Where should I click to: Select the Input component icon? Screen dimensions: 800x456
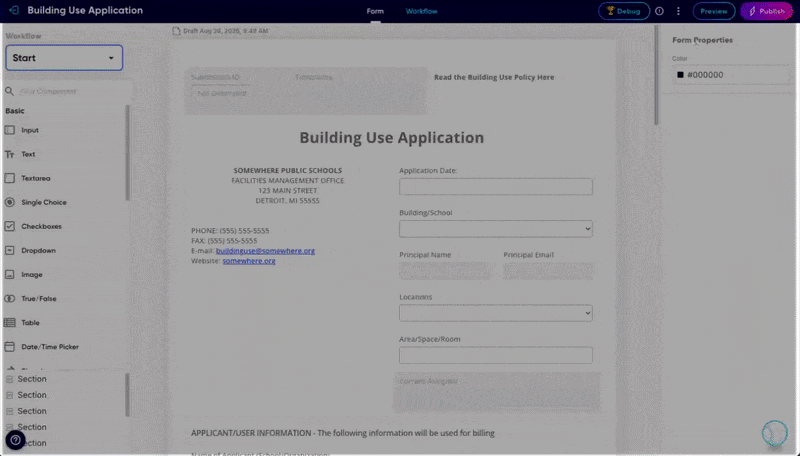point(10,130)
